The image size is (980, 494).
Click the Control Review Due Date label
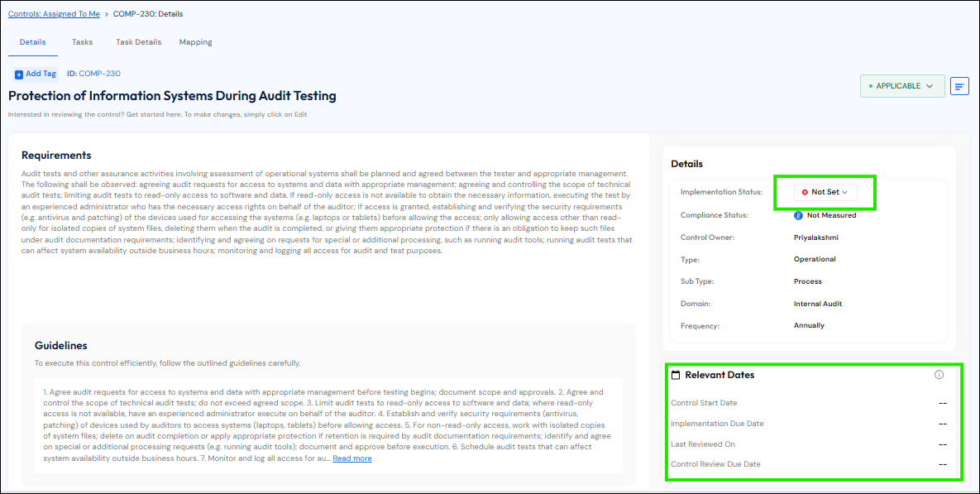pos(715,464)
